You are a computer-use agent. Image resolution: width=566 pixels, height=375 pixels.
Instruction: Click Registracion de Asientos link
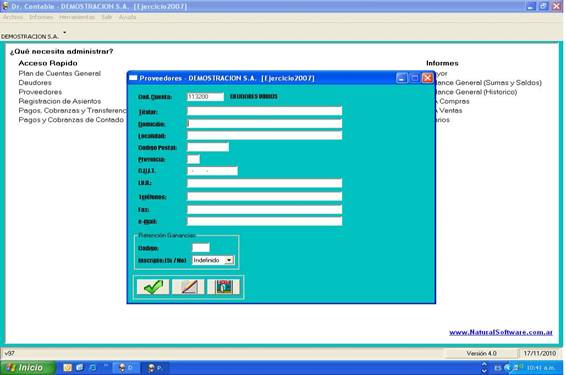coord(60,101)
